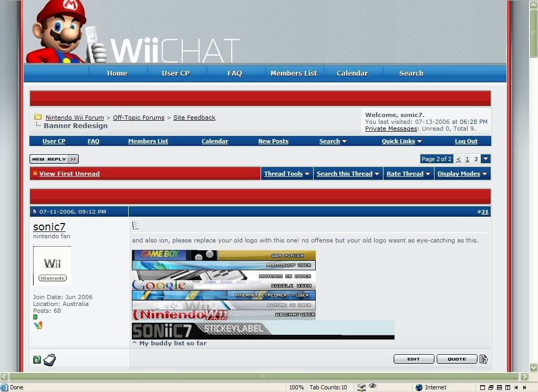This screenshot has width=538, height=392.
Task: Click the post status icon beside 07-11-2006 date
Action: (x=34, y=211)
